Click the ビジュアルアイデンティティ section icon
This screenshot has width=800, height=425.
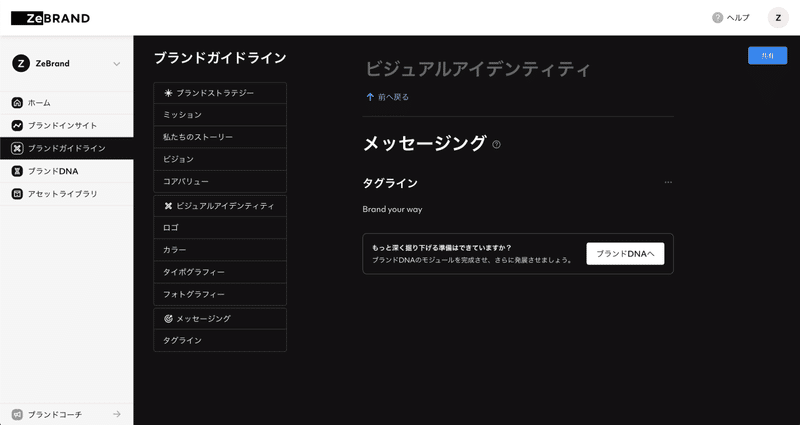168,206
